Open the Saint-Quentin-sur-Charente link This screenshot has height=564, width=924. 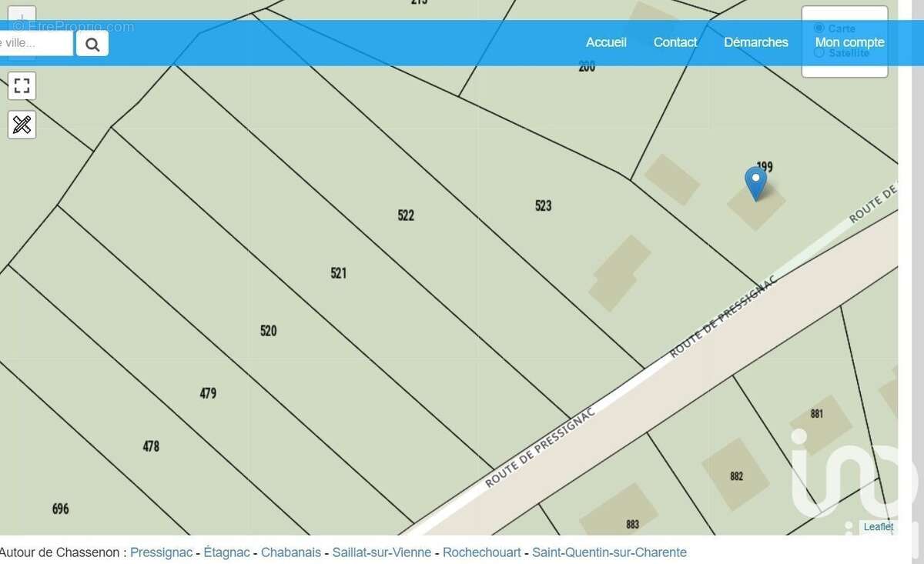click(609, 552)
